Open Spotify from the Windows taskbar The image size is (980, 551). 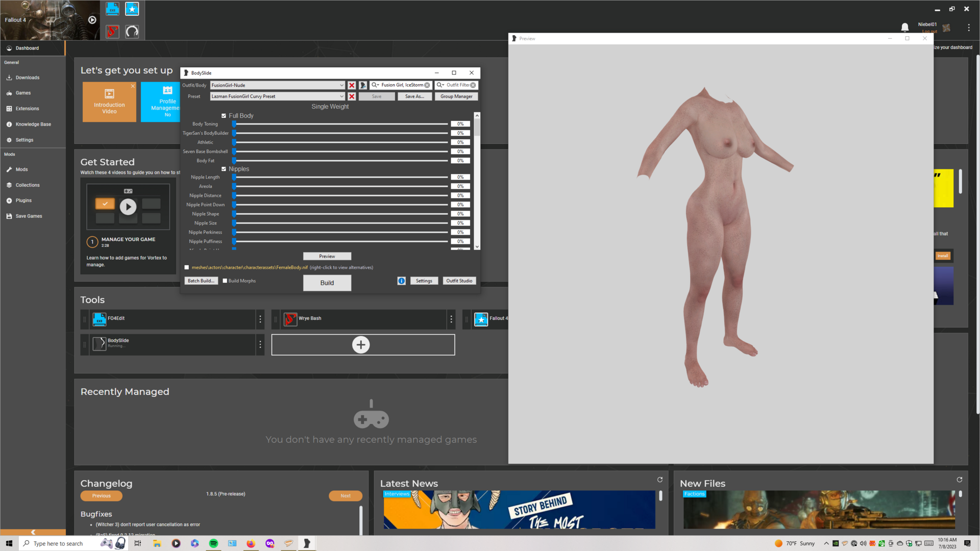[x=213, y=543]
